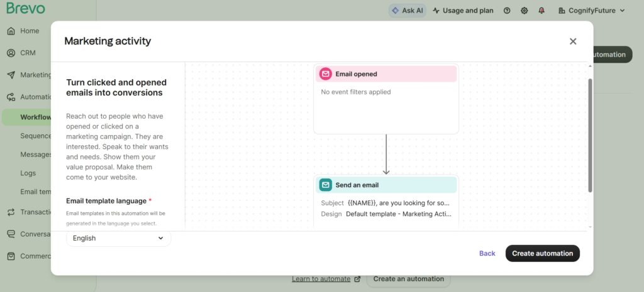644x292 pixels.
Task: Open the help question mark icon
Action: 507,11
